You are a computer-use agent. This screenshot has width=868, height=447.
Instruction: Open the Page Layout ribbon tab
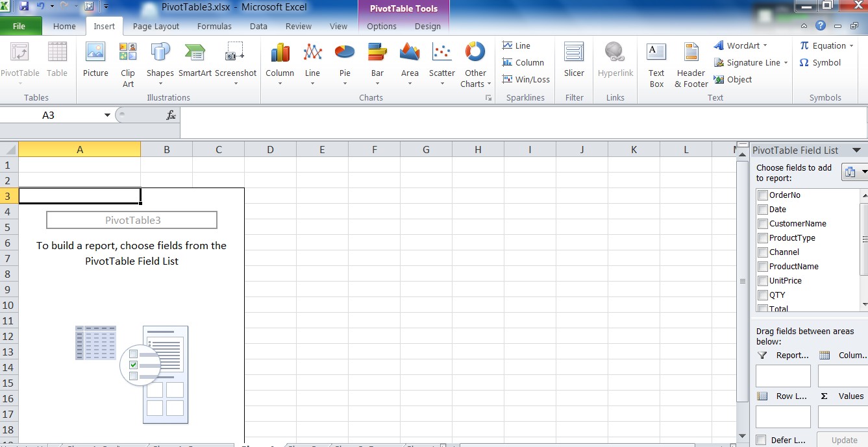tap(156, 27)
